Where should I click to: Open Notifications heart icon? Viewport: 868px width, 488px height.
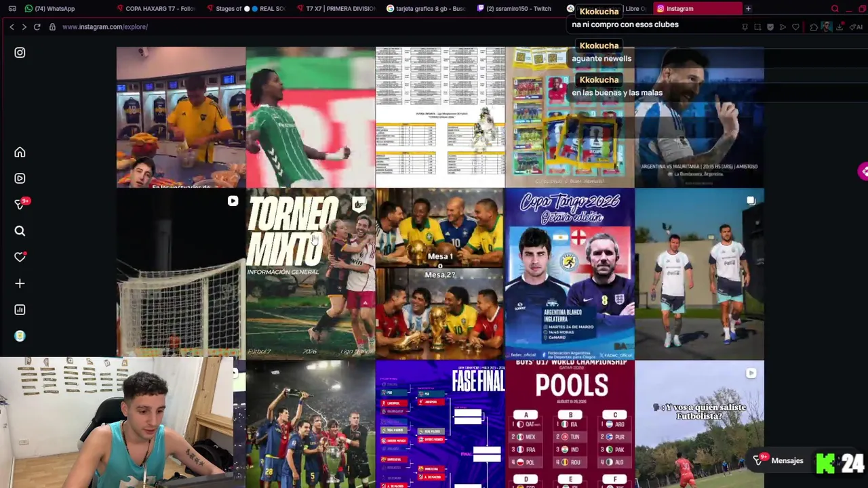click(20, 257)
